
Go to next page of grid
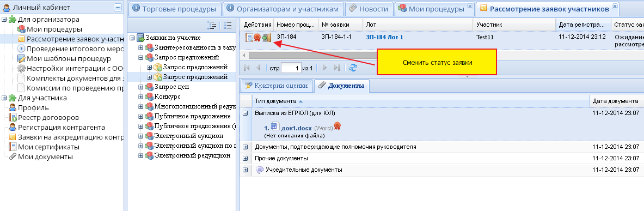(x=325, y=68)
